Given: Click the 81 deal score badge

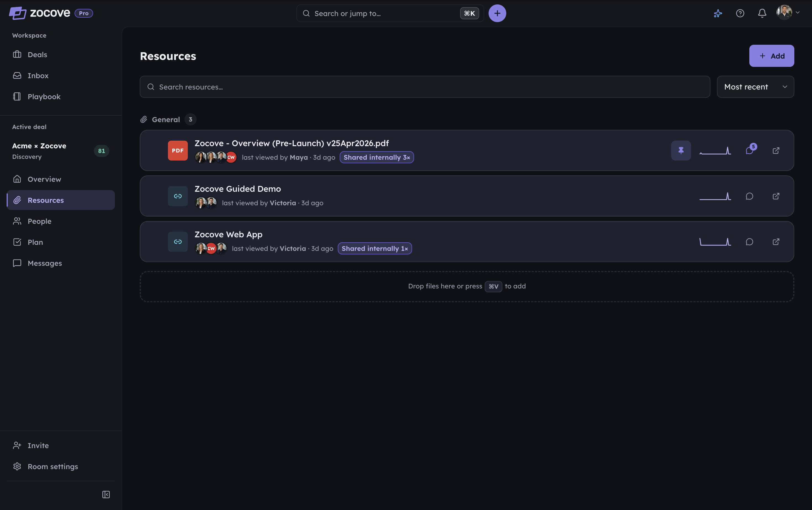Looking at the screenshot, I should (102, 151).
